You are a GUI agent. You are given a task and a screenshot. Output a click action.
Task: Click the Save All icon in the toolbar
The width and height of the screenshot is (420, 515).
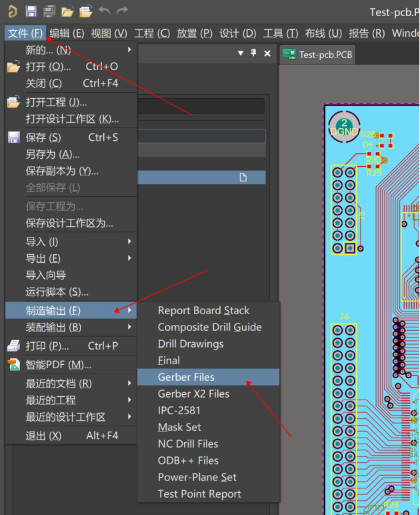49,11
